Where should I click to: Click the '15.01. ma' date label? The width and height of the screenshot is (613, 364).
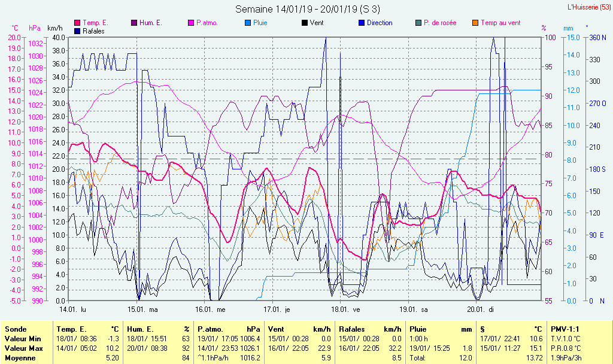[x=142, y=310]
